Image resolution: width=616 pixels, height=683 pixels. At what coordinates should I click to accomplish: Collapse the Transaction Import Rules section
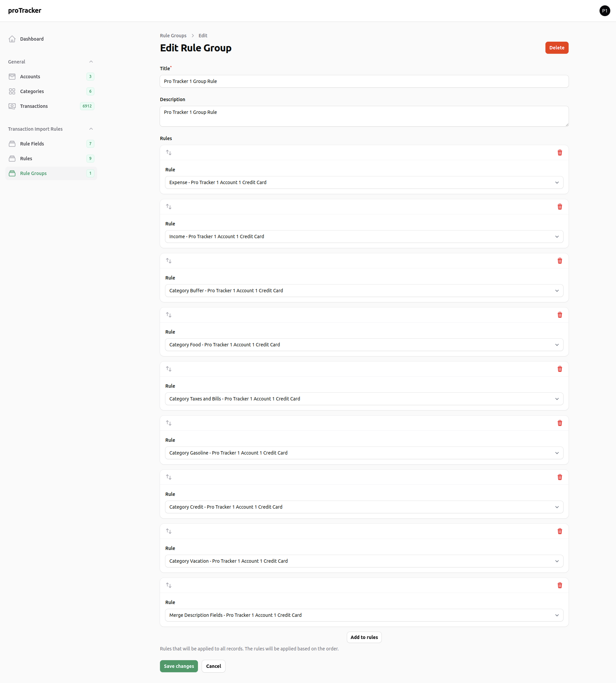pyautogui.click(x=91, y=129)
